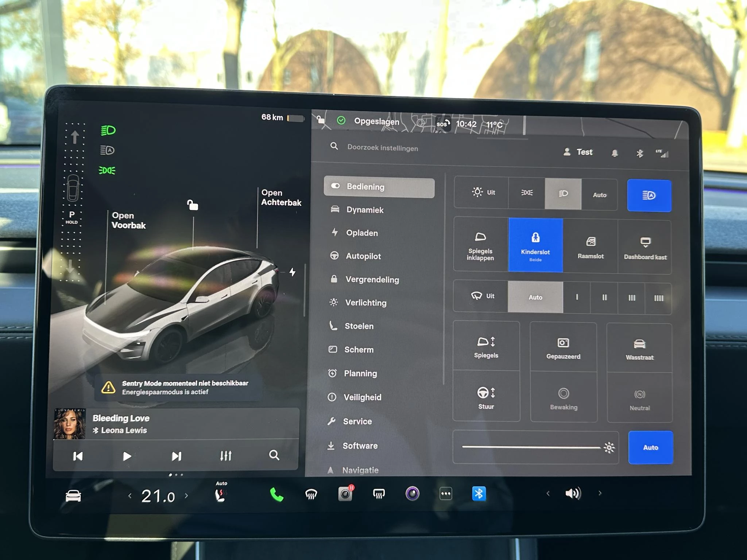Click Open Voorbak to open frunk

(x=128, y=221)
